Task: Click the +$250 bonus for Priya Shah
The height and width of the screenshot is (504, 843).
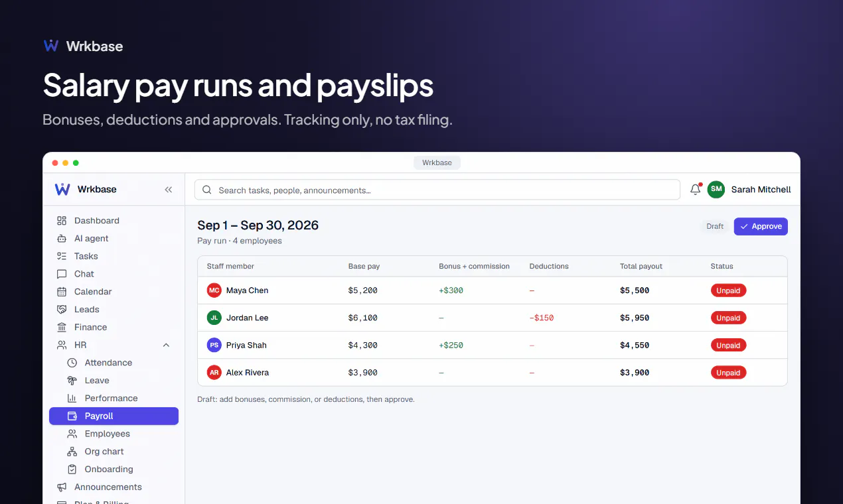Action: pyautogui.click(x=451, y=346)
